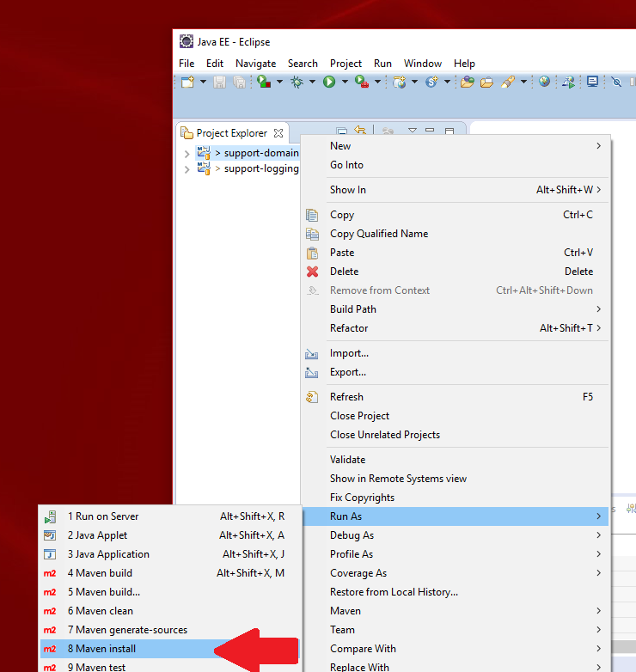Click the Refresh icon in context menu
This screenshot has height=672, width=636.
[x=312, y=397]
